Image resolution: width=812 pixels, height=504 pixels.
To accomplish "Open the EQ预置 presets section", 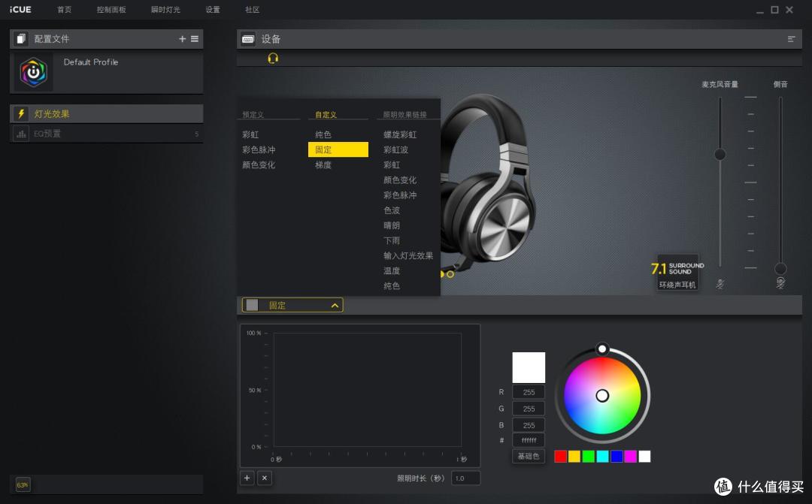I will pos(106,134).
